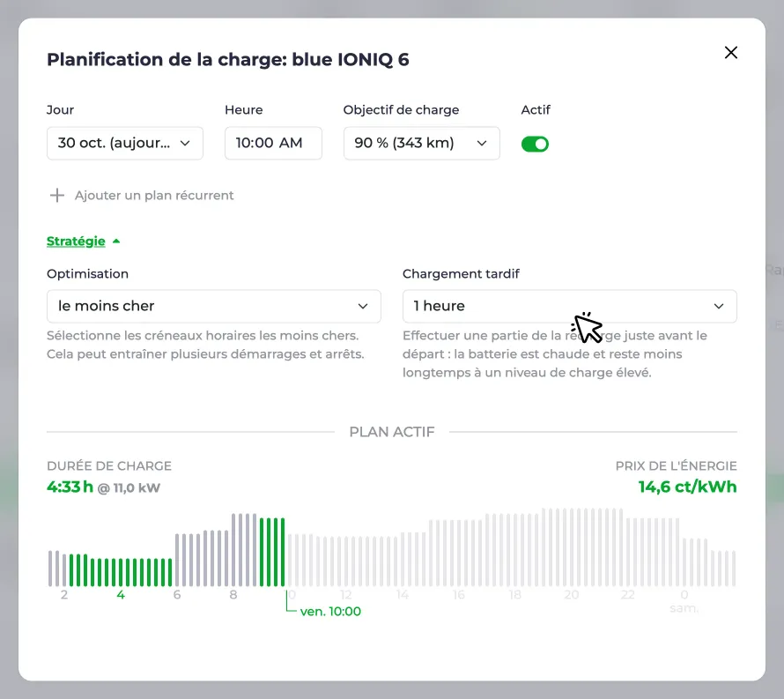Click the charge duration '4:33 h' value

click(70, 487)
